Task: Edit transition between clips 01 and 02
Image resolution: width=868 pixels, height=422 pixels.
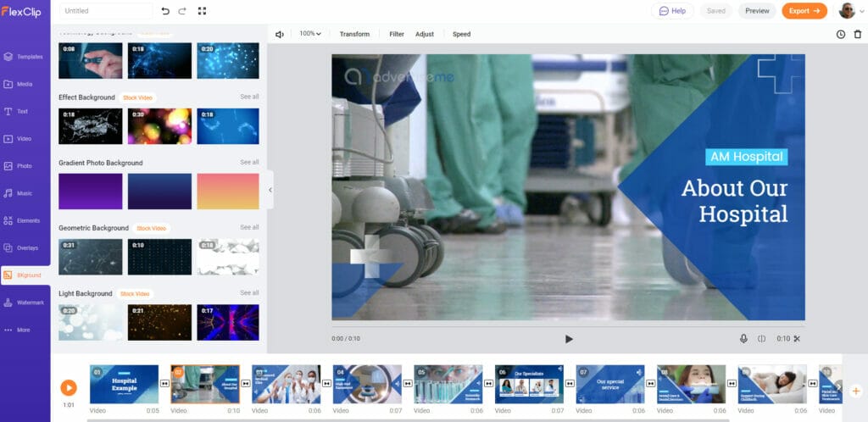Action: coord(164,383)
